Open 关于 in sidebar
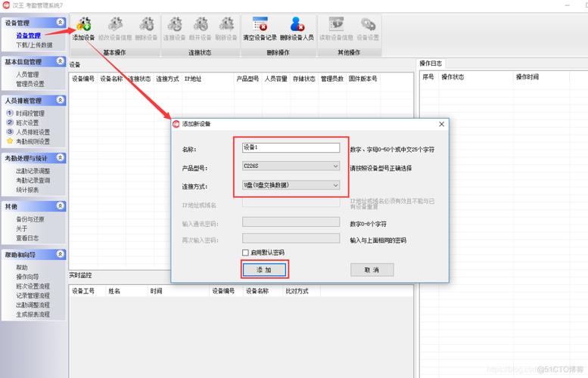The image size is (588, 378). pyautogui.click(x=22, y=228)
